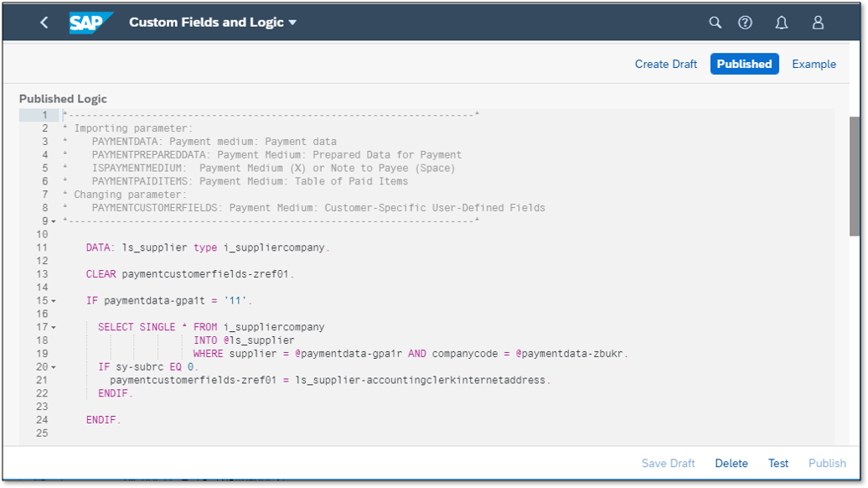
Task: Click the SAP logo
Action: 90,23
